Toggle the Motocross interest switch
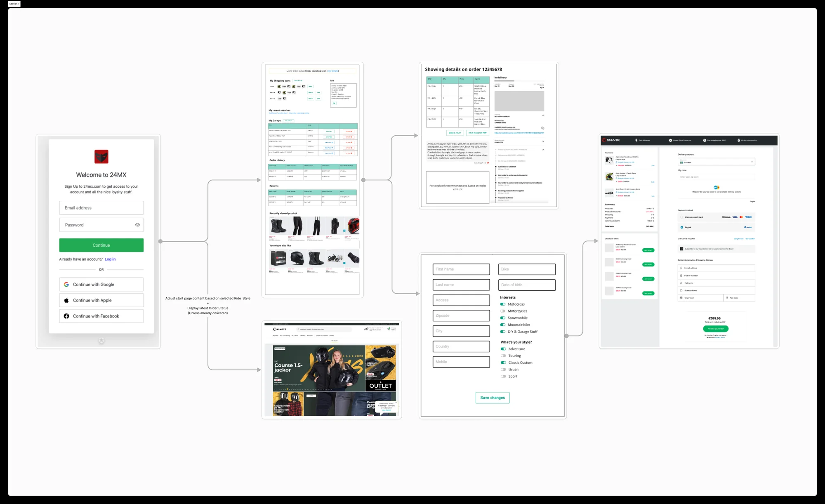825x504 pixels. (x=503, y=304)
